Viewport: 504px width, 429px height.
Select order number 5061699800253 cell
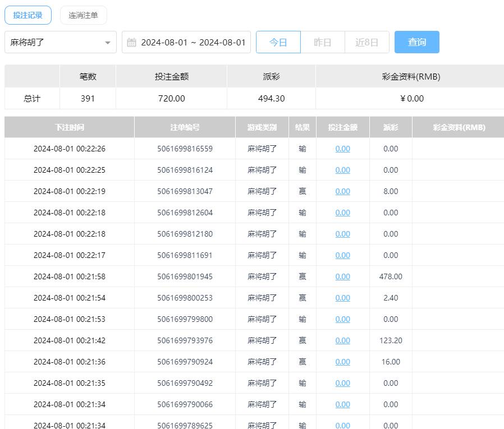(185, 298)
